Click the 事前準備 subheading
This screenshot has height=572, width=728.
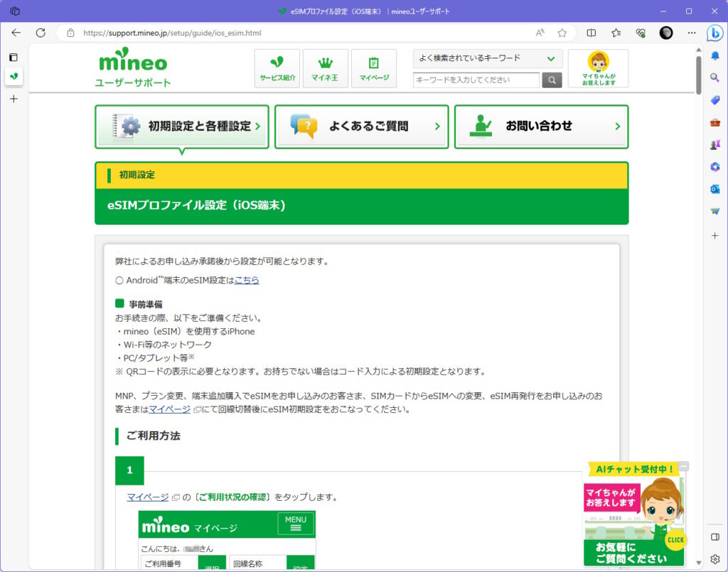click(146, 304)
